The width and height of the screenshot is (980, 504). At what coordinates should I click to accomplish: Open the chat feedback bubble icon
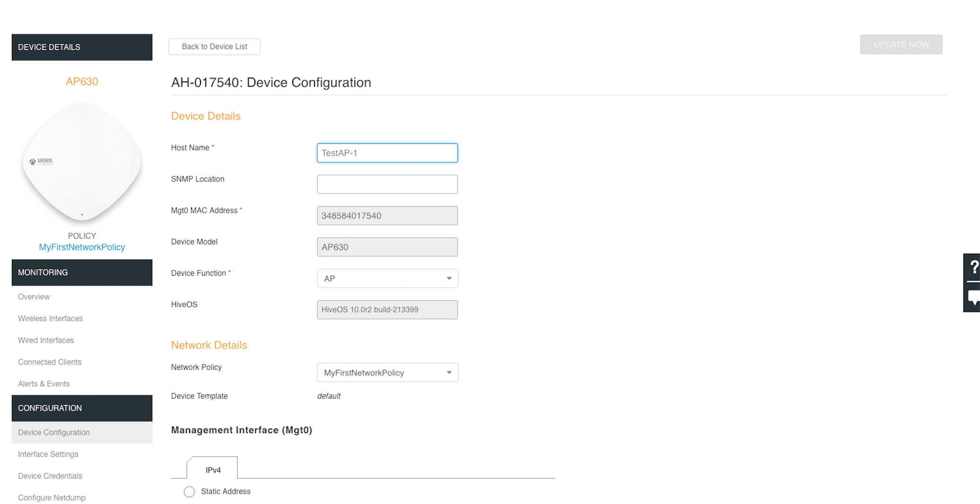[x=973, y=297]
